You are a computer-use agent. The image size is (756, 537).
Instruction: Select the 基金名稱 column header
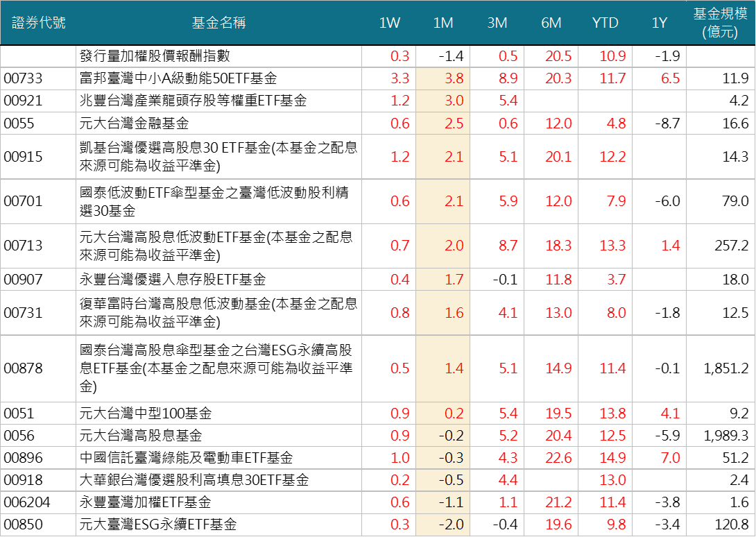(x=218, y=23)
